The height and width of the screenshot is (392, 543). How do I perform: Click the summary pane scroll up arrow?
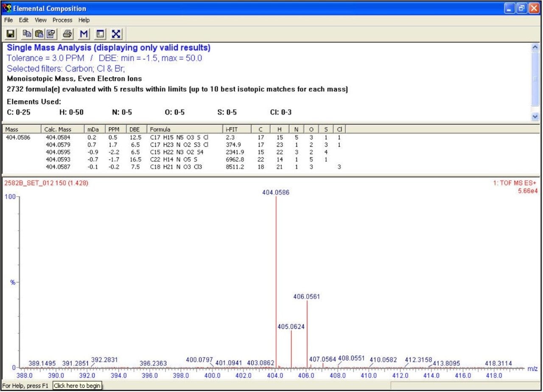click(x=535, y=47)
